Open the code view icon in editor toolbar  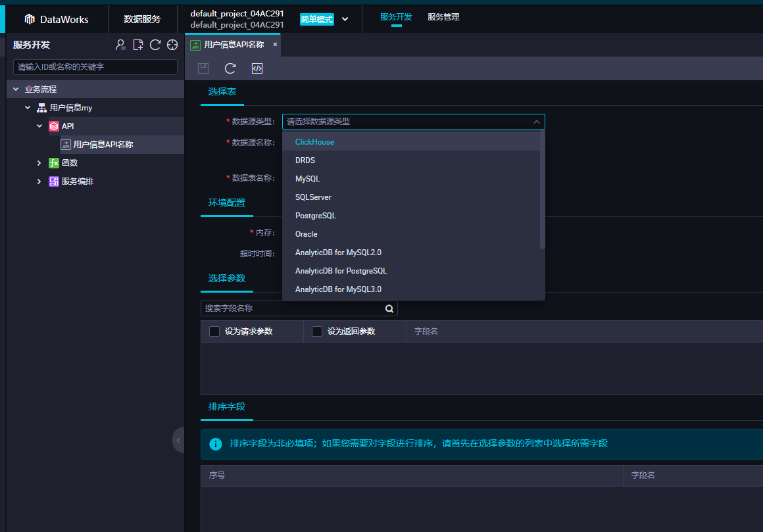point(257,68)
